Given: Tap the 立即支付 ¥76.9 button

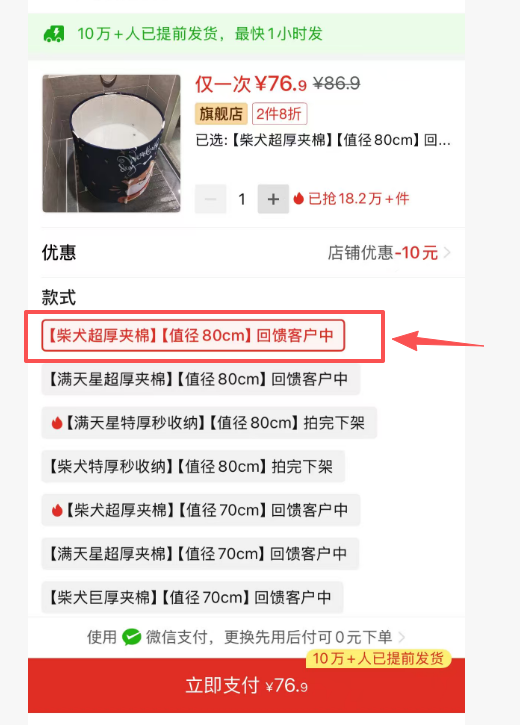Looking at the screenshot, I should [x=246, y=685].
